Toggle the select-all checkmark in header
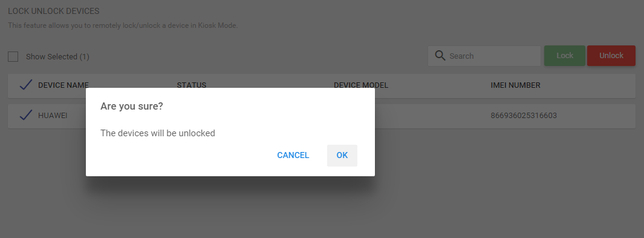 (26, 85)
